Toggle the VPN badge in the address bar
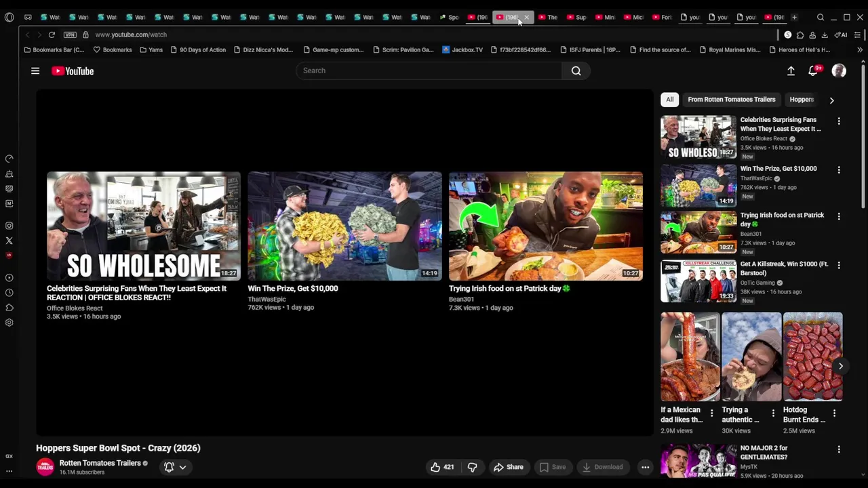Viewport: 868px width, 488px height. 70,35
